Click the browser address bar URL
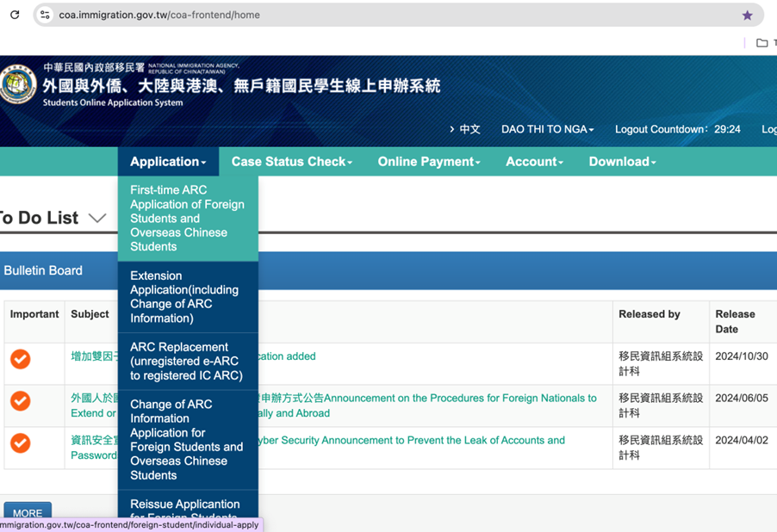 point(159,15)
